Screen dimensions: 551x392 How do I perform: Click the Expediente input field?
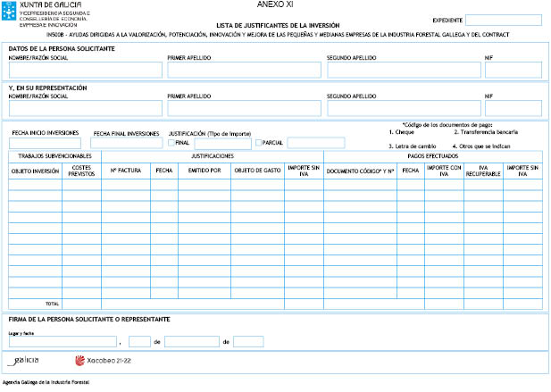(x=503, y=20)
